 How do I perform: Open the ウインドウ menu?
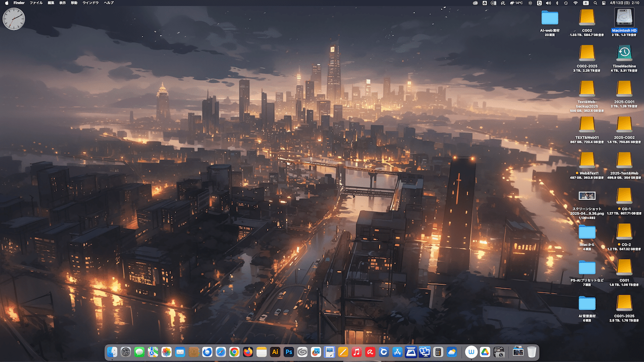(91, 3)
